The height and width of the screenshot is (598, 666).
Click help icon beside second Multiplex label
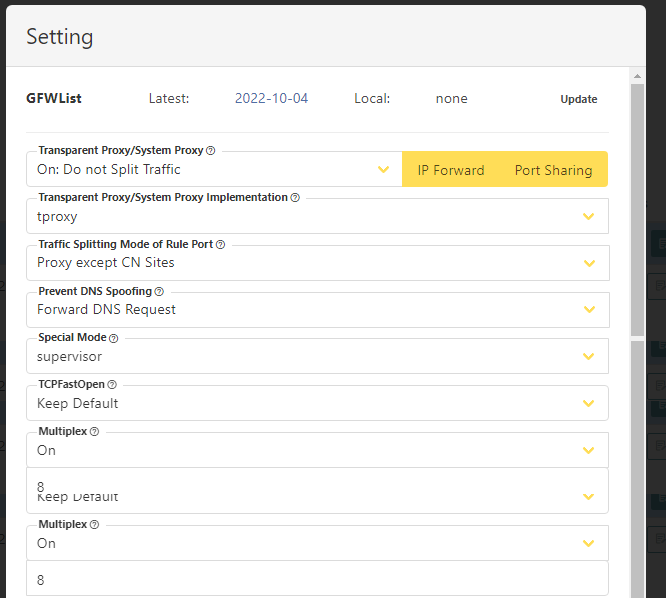[x=95, y=525]
